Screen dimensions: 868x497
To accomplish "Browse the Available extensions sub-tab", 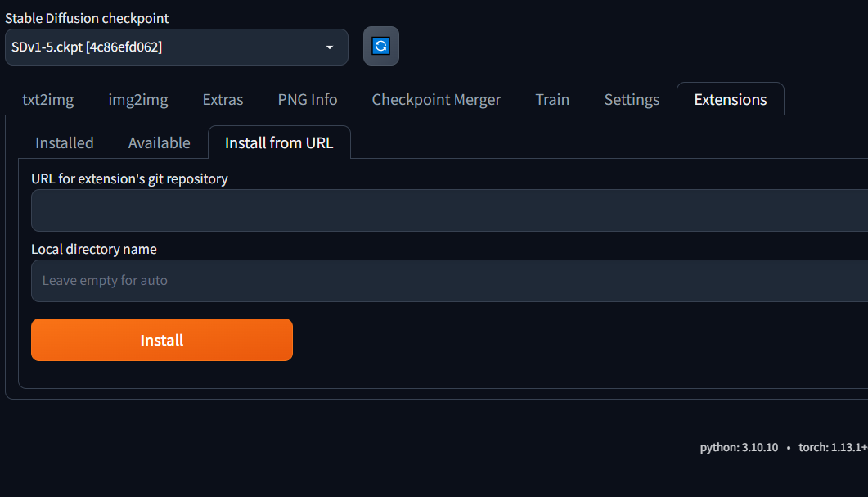I will [159, 142].
